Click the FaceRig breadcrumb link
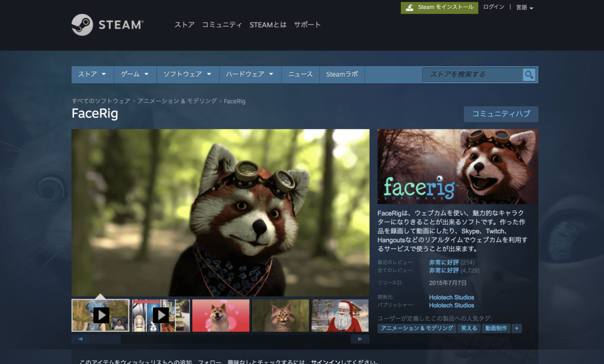The width and height of the screenshot is (604, 364). coord(235,101)
